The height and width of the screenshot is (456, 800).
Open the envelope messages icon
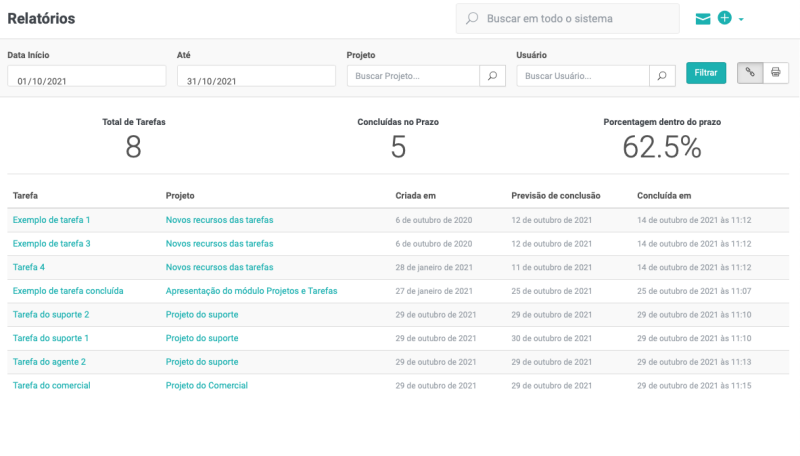tap(703, 19)
